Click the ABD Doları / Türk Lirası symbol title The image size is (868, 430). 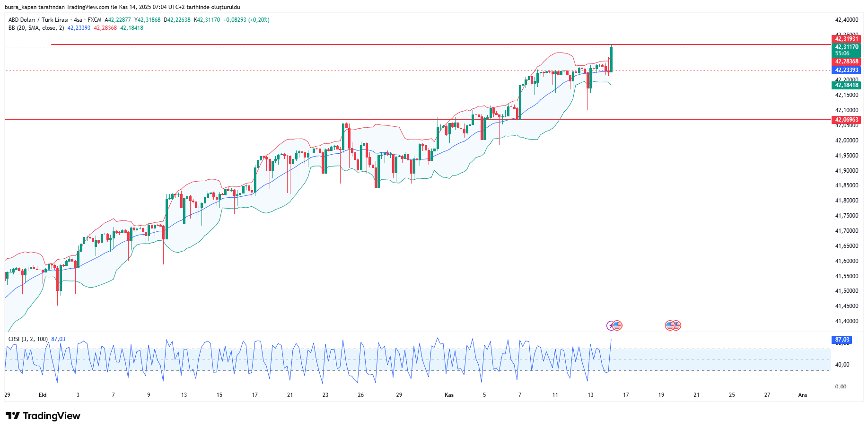[38, 20]
